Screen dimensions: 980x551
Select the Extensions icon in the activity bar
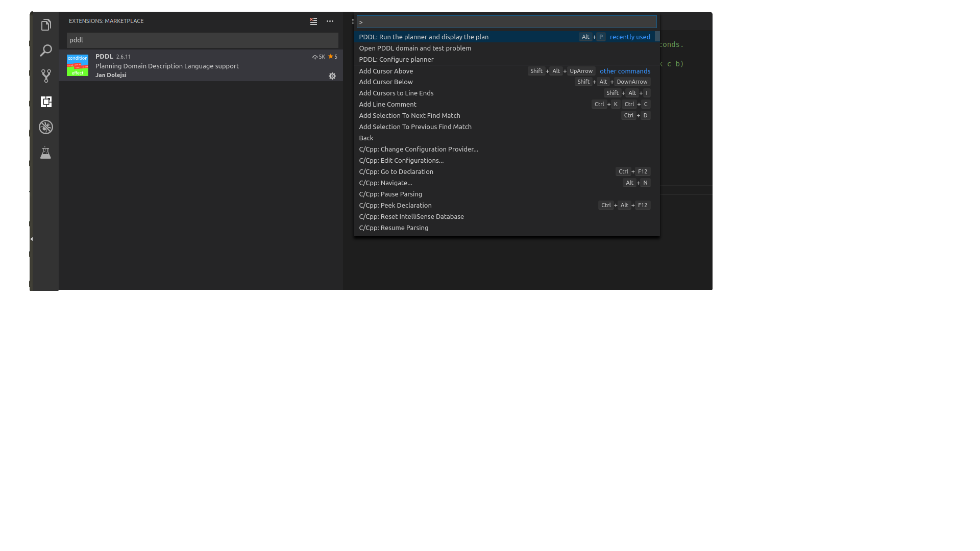[46, 102]
